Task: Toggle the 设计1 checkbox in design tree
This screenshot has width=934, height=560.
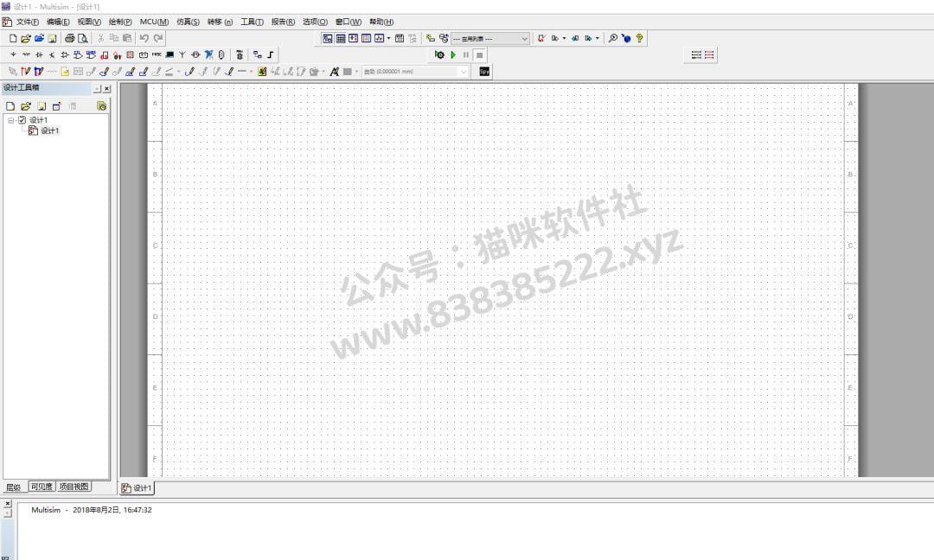Action: pos(22,120)
